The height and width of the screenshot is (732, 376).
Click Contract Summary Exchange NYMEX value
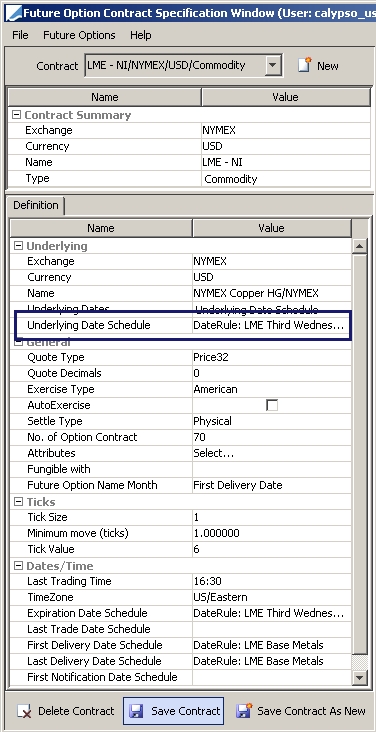click(285, 130)
